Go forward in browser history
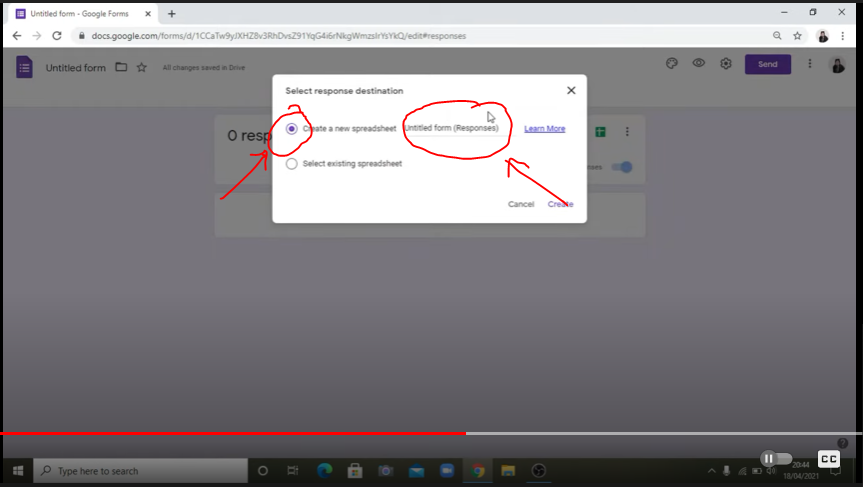Viewport: 863px width, 487px height. (37, 36)
